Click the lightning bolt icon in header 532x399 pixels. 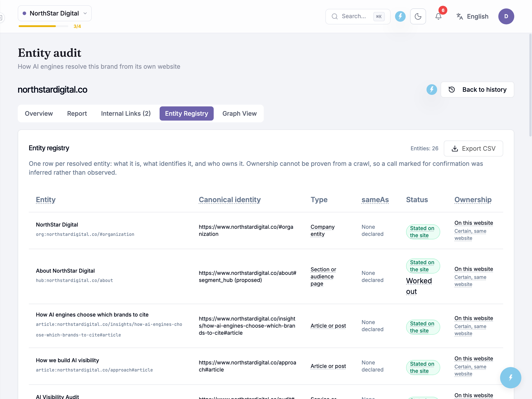click(400, 16)
